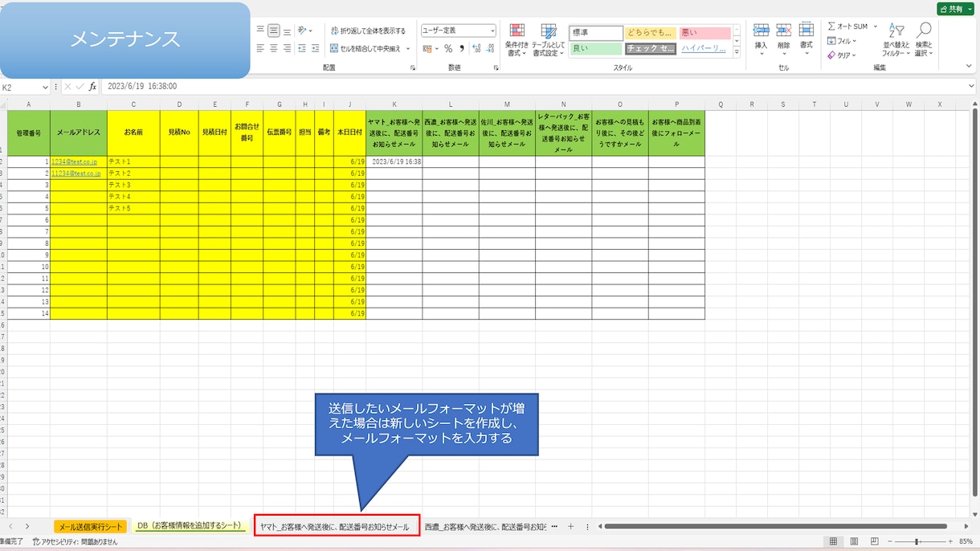The height and width of the screenshot is (551, 980).
Task: Click the 挿入 insert cells button
Action: (761, 39)
